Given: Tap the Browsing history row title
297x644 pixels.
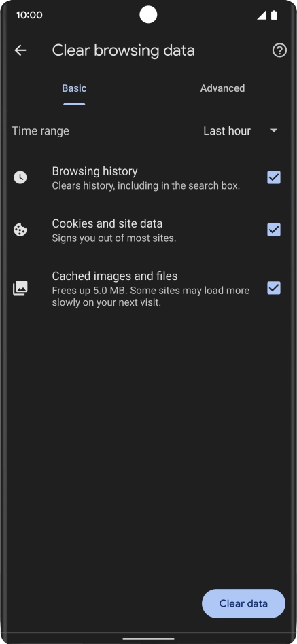Looking at the screenshot, I should [95, 171].
